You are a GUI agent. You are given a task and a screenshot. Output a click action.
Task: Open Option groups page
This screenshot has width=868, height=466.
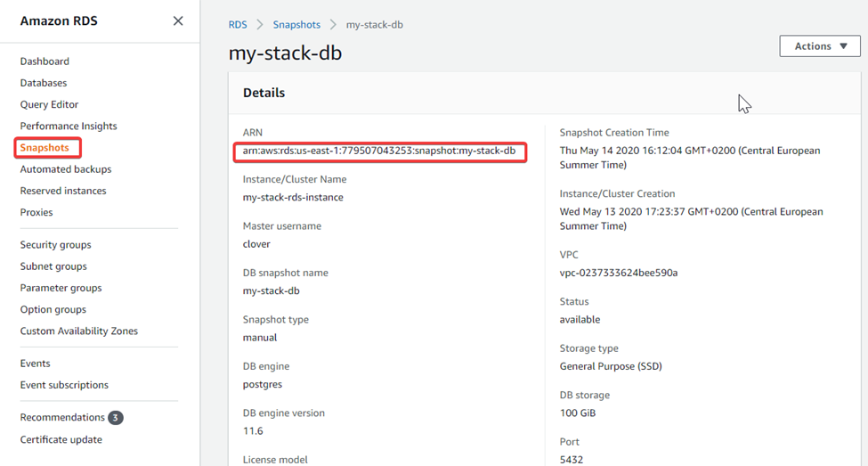point(53,309)
